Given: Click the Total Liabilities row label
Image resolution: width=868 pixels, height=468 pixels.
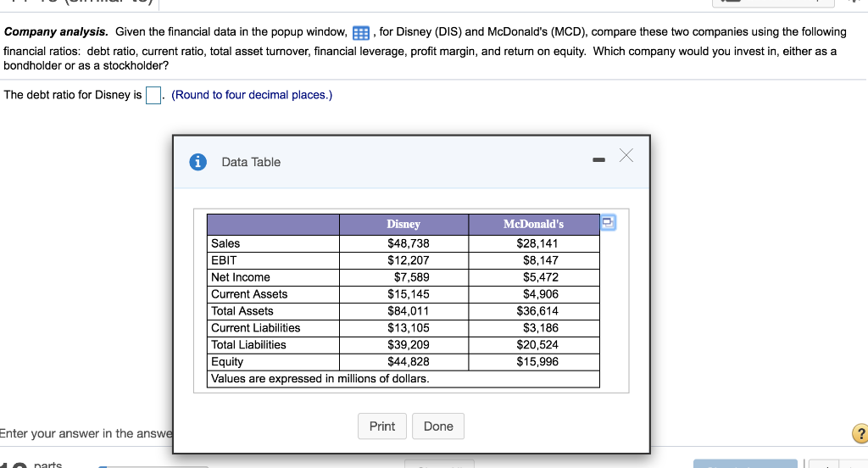Looking at the screenshot, I should click(x=248, y=345).
